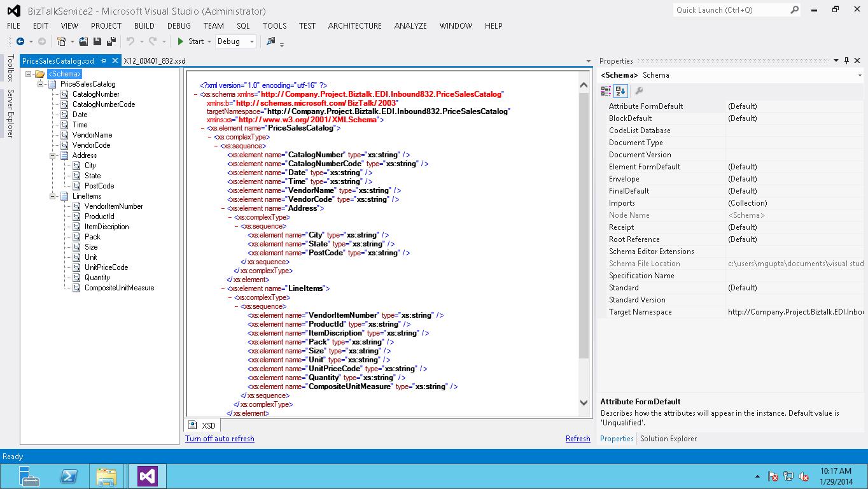This screenshot has width=868, height=489.
Task: Click the Property Pages wrench icon
Action: click(x=639, y=91)
